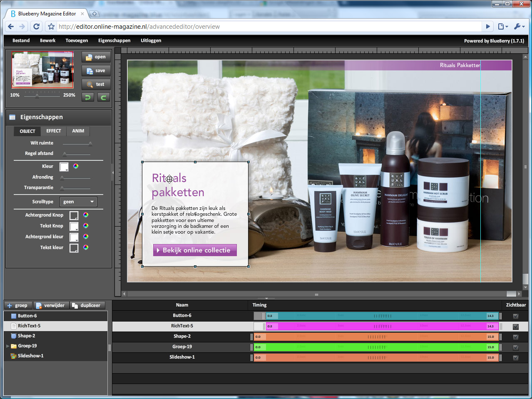Image resolution: width=532 pixels, height=399 pixels.
Task: Toggle visibility checkbox for RichText-5
Action: 516,327
